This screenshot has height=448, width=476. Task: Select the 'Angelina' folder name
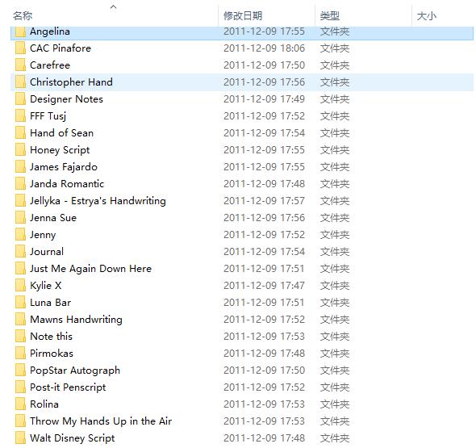[x=50, y=31]
